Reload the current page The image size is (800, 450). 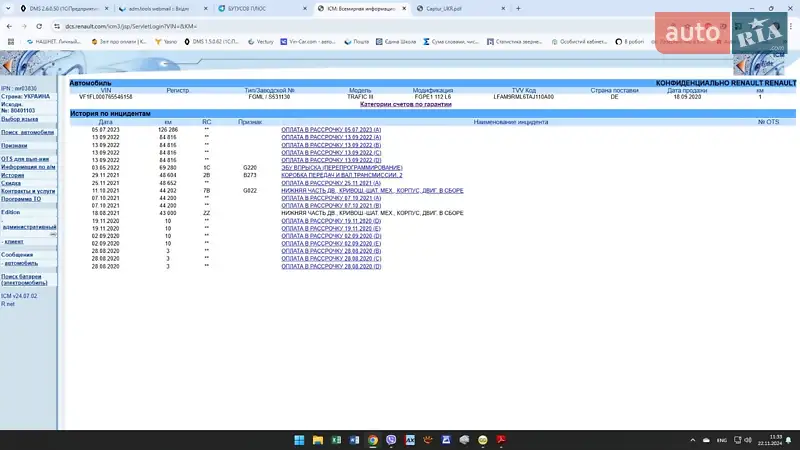(39, 26)
